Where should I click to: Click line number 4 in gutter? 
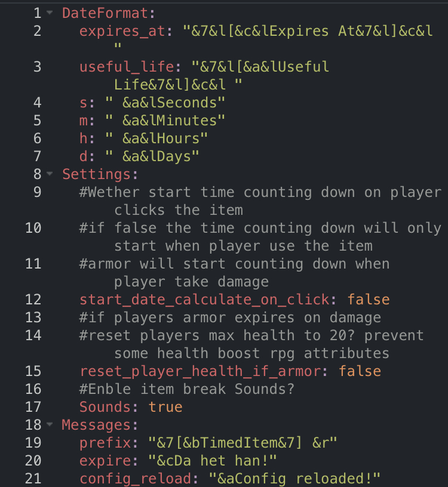37,103
